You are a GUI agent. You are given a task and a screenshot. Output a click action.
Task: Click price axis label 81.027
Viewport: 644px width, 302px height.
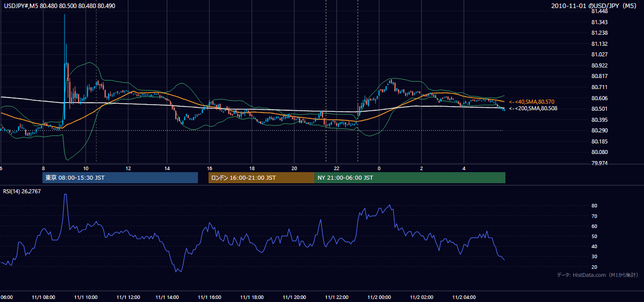point(600,54)
